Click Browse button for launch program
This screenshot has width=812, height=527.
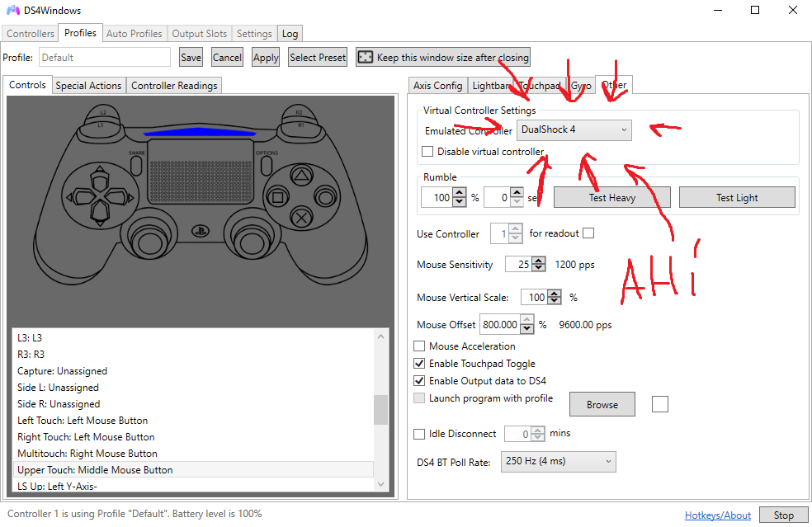tap(602, 404)
